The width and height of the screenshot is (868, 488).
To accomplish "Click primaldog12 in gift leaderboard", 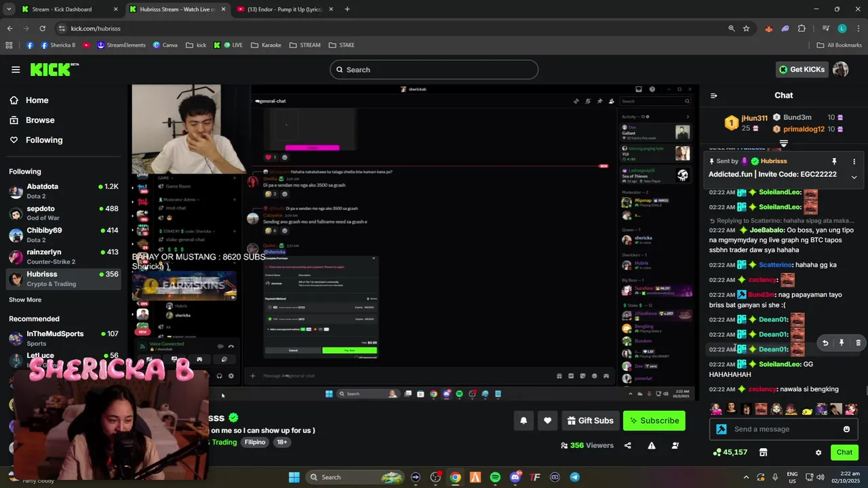I will [804, 129].
